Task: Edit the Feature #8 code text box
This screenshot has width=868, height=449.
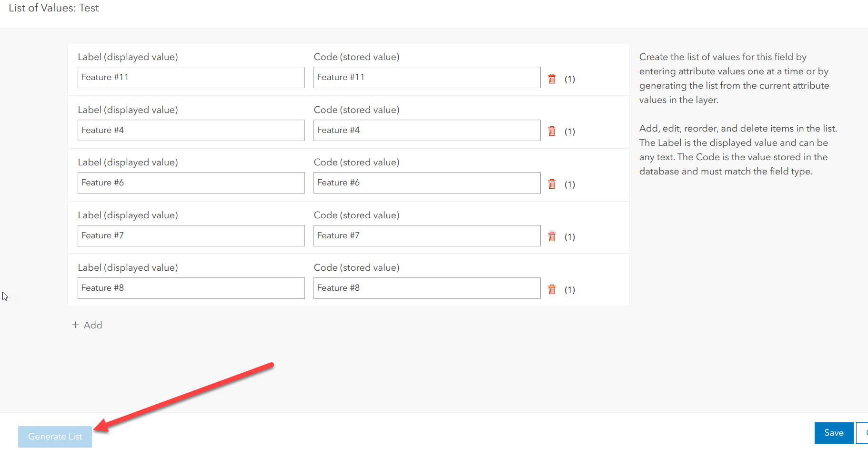Action: click(x=426, y=288)
